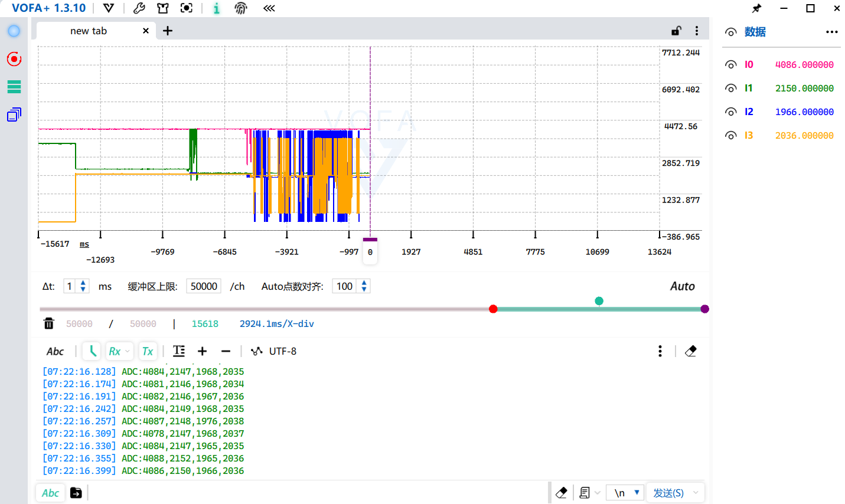This screenshot has width=845, height=504.
Task: Open the Rx options dropdown arrow
Action: pyautogui.click(x=127, y=351)
